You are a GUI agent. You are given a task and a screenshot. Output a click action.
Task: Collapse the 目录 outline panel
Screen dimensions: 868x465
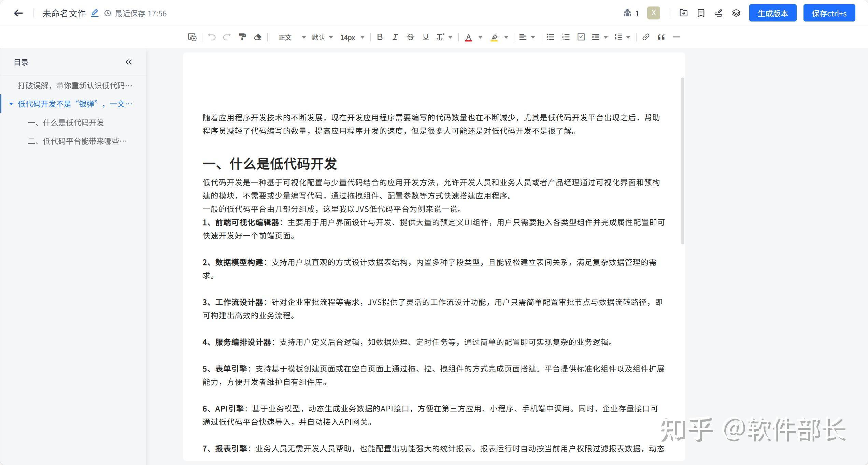click(129, 62)
